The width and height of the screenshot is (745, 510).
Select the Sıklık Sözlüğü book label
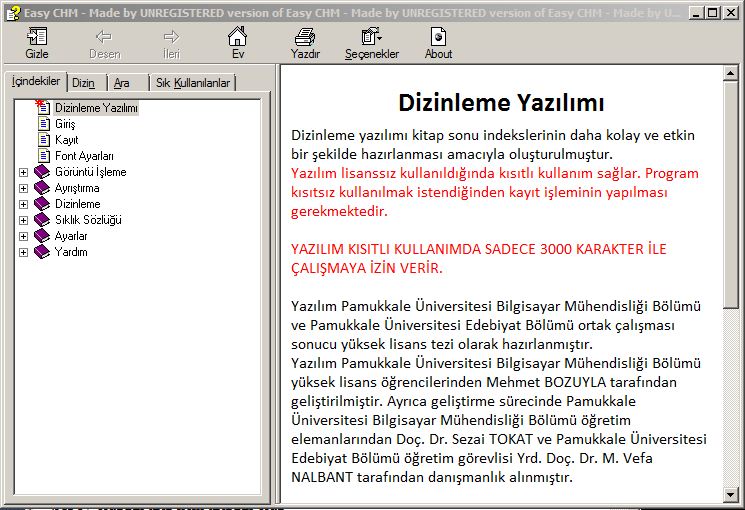(x=88, y=220)
